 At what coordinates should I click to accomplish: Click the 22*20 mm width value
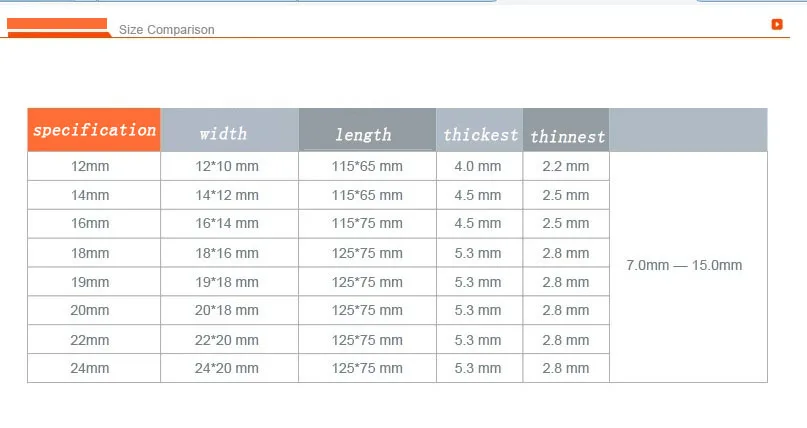click(x=227, y=340)
